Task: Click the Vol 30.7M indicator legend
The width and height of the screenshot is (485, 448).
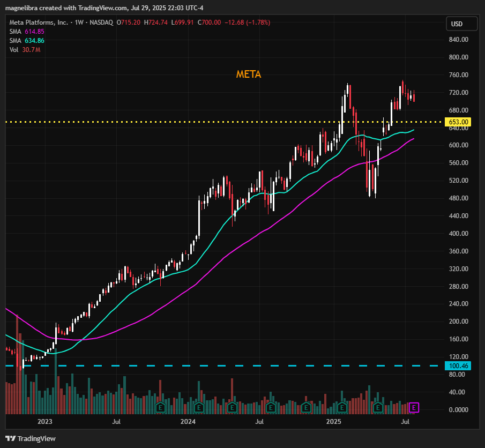Action: tap(25, 50)
